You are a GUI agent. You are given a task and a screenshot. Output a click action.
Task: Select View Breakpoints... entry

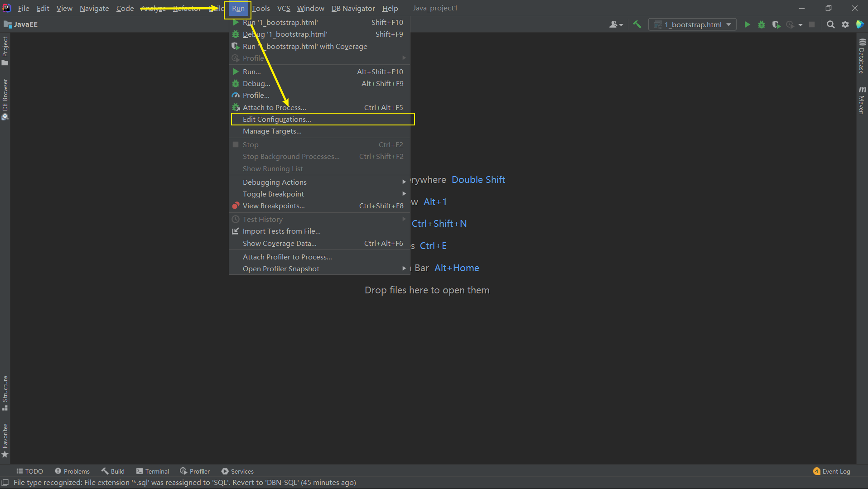coord(319,206)
